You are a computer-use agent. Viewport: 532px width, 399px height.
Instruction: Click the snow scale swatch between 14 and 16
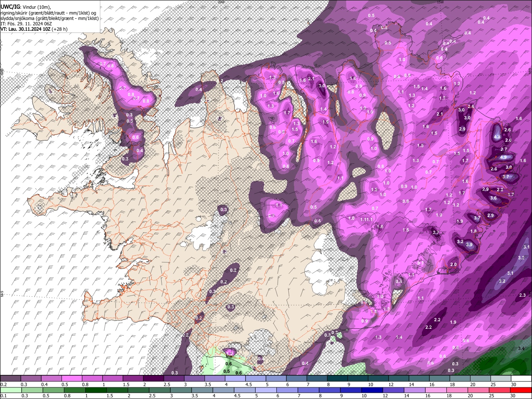419,379
